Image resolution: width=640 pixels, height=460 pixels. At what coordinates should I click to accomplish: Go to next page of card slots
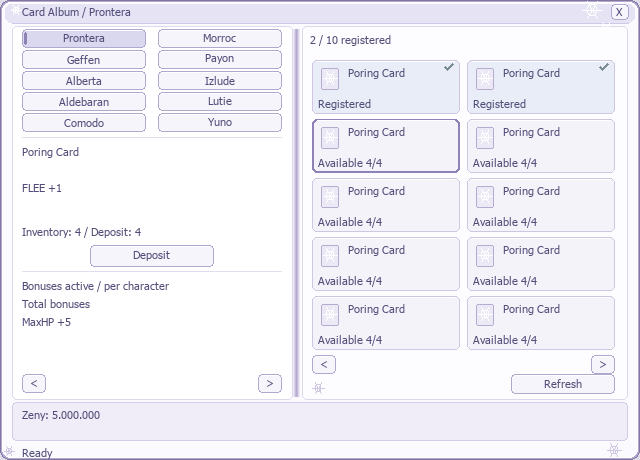[x=602, y=364]
